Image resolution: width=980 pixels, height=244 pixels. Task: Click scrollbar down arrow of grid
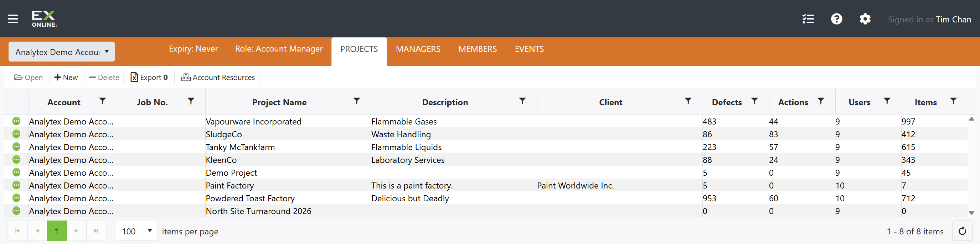pos(971,213)
